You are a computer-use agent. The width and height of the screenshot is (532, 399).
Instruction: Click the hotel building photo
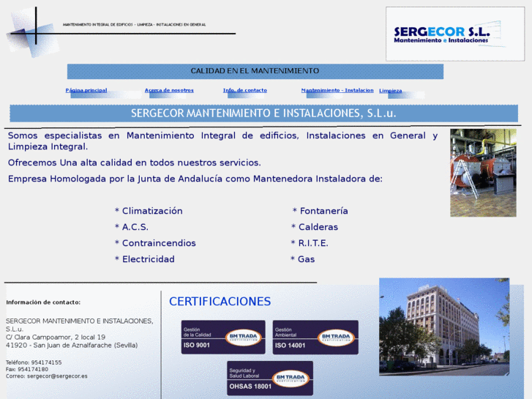(444, 327)
